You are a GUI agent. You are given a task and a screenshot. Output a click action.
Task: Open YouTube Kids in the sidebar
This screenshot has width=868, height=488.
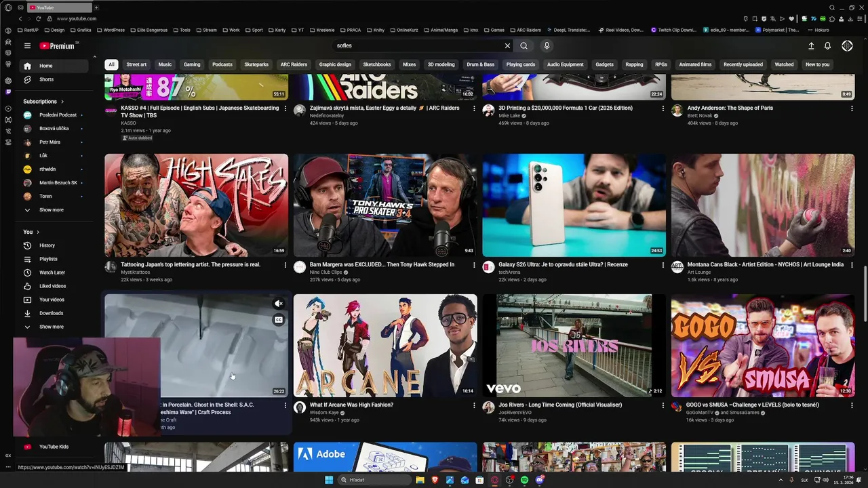[x=54, y=447]
